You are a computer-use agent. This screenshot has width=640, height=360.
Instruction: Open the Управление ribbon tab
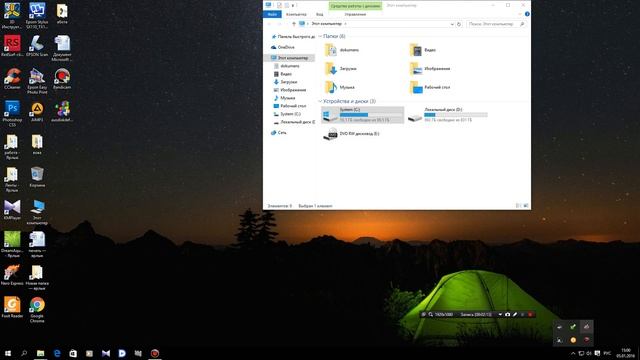[x=355, y=14]
